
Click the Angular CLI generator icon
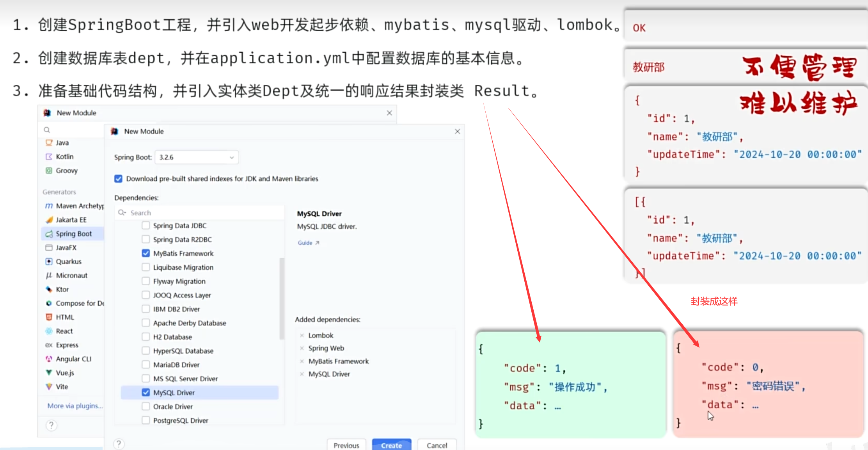click(x=49, y=359)
